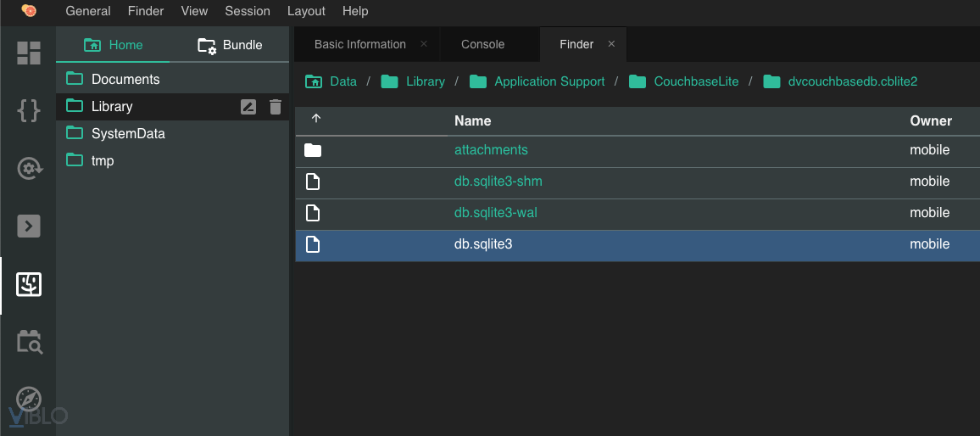Open the attachments folder

pyautogui.click(x=491, y=150)
